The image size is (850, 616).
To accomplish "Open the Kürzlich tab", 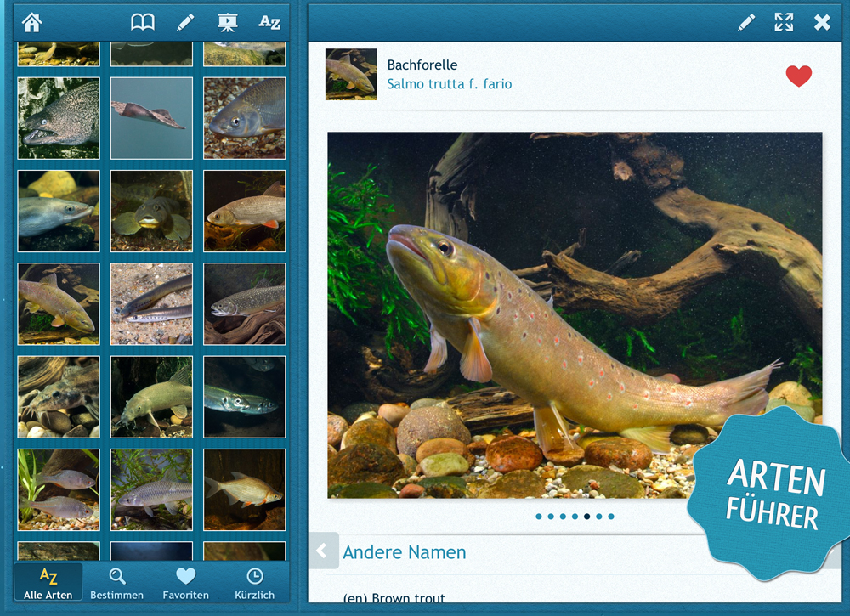I will (x=254, y=582).
